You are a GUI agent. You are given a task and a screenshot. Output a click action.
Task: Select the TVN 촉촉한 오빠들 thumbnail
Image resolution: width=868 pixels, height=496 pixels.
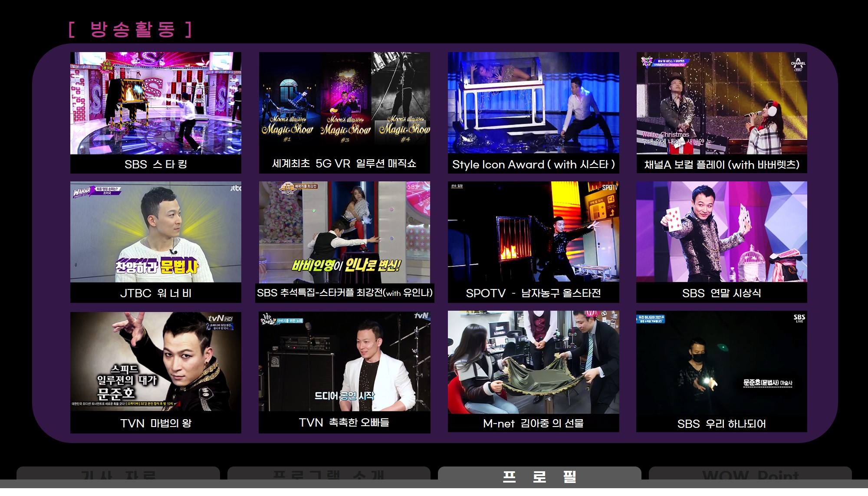pos(344,361)
